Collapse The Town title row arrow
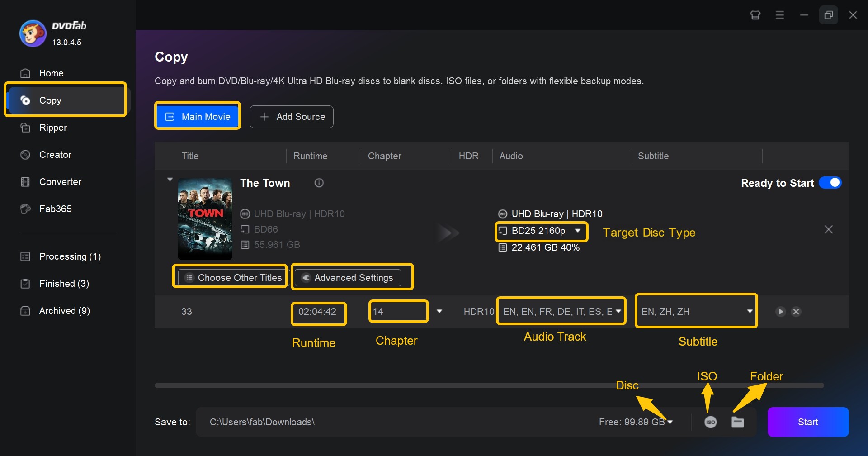Screen dimensions: 868x456 click(x=170, y=180)
